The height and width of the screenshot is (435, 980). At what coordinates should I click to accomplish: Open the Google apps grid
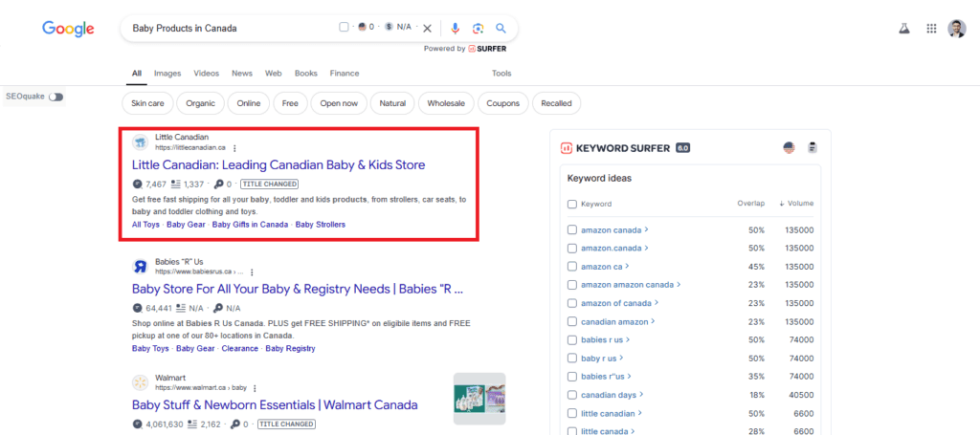pyautogui.click(x=931, y=29)
